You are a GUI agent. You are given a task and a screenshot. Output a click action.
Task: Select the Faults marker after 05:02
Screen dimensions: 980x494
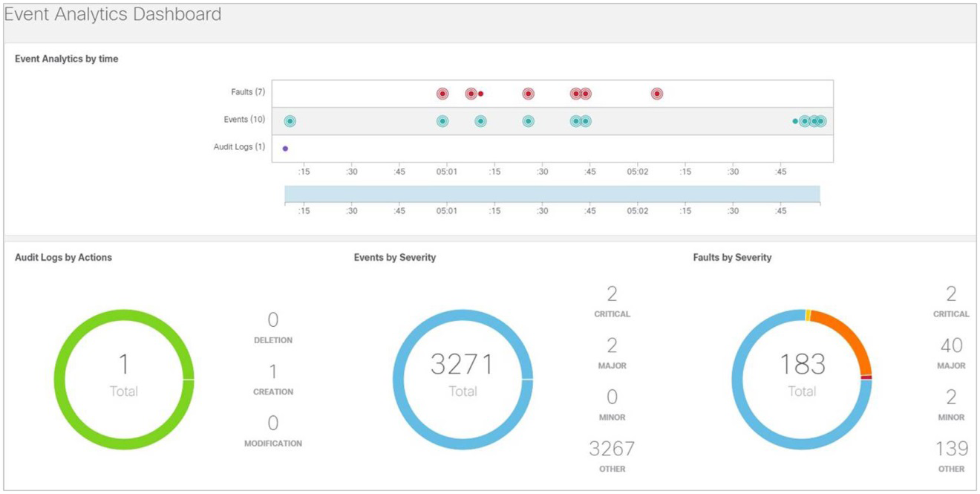tap(657, 94)
